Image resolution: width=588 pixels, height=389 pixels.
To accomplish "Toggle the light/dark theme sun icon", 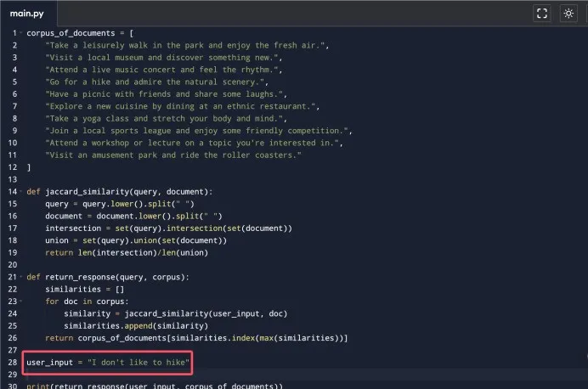I will [568, 14].
